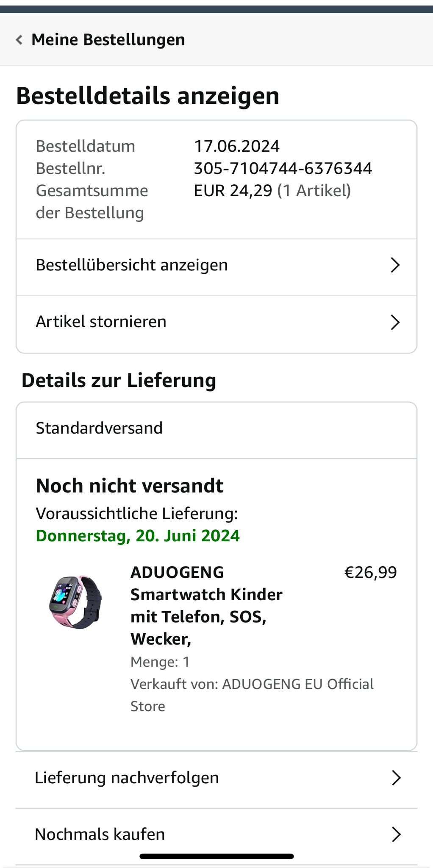Tap chevron next to Lieferung nachverfolgen
The width and height of the screenshot is (433, 868).
[396, 778]
